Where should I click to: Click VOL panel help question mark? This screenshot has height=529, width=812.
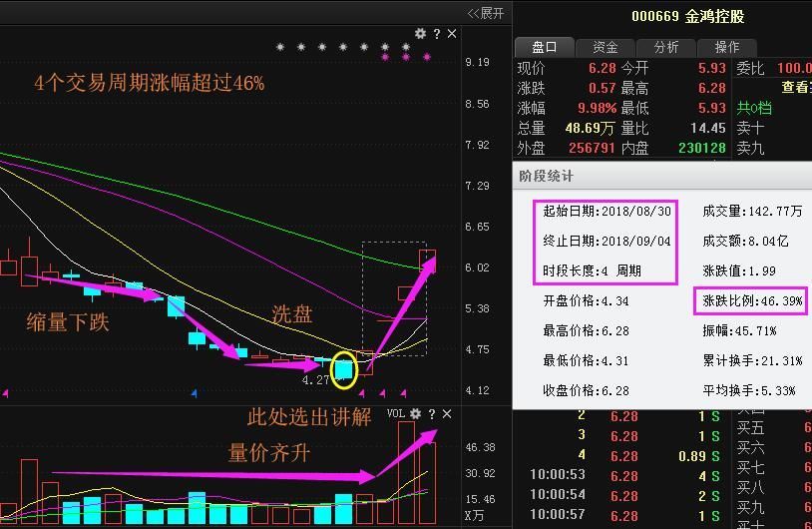pyautogui.click(x=431, y=414)
